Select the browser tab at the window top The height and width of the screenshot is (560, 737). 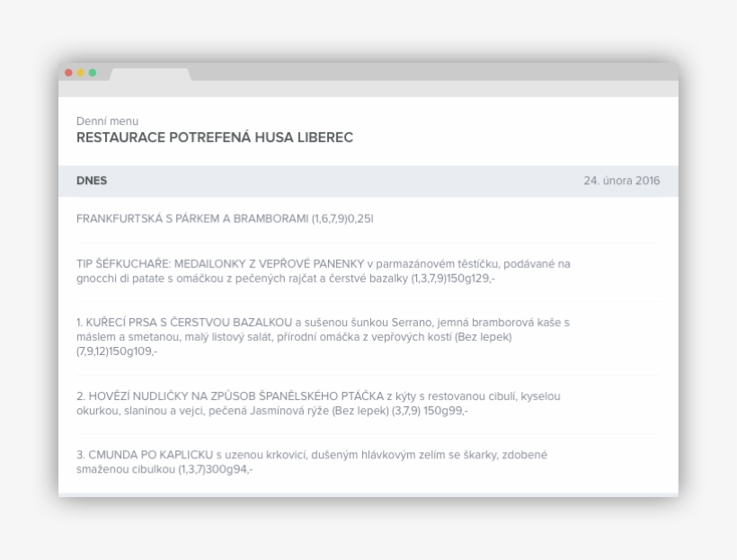coord(148,74)
